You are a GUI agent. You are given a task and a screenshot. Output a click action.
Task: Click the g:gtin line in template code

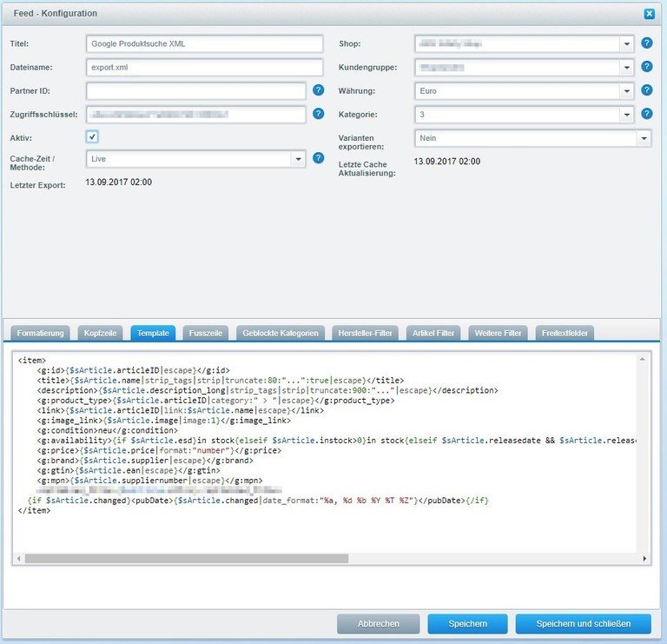[129, 470]
